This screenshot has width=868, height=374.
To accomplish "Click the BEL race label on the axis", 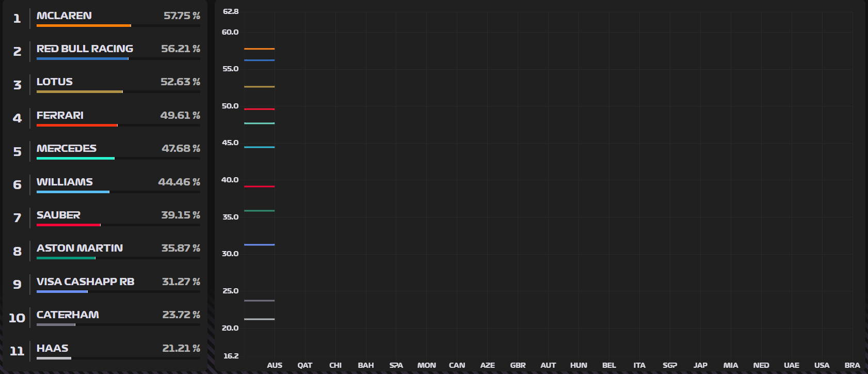I will [609, 365].
